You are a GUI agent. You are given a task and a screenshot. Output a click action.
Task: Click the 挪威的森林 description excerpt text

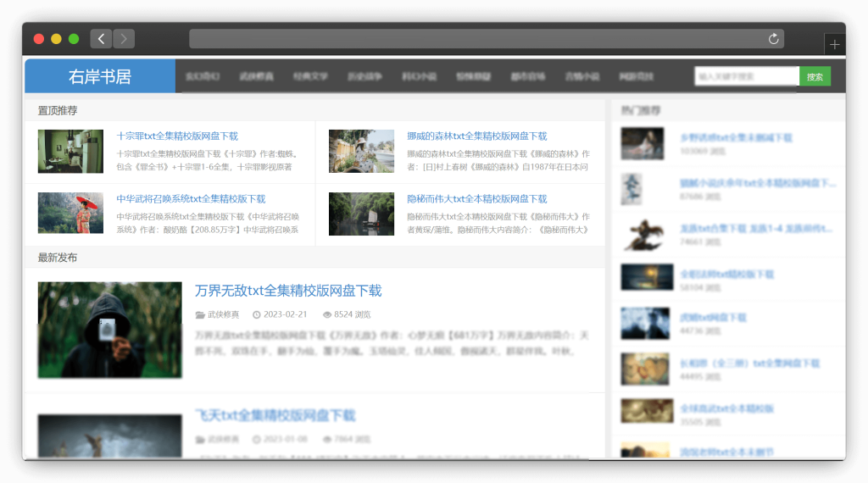pyautogui.click(x=498, y=160)
